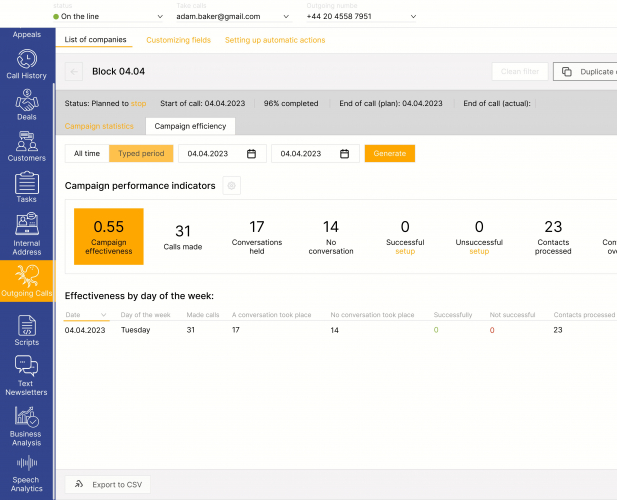This screenshot has width=617, height=500.
Task: Click the 0.55 Campaign effectiveness tile
Action: 109,236
